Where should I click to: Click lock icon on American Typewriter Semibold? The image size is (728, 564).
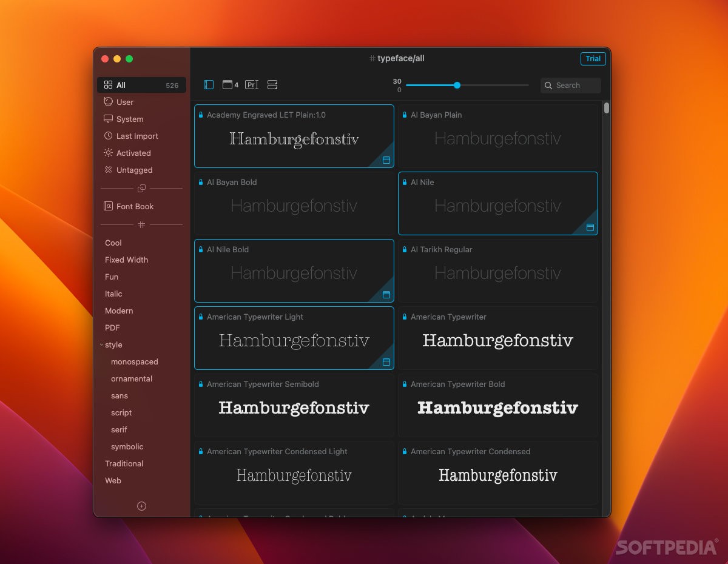pos(201,384)
